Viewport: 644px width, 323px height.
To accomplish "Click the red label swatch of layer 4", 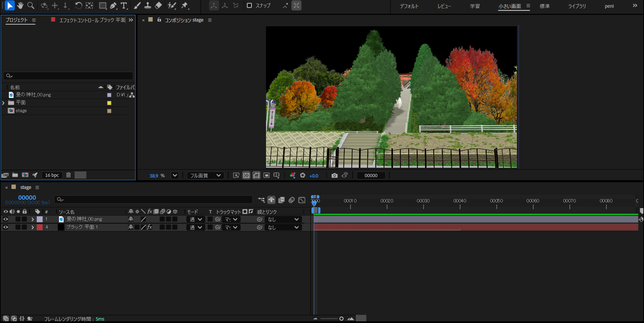I will point(40,227).
